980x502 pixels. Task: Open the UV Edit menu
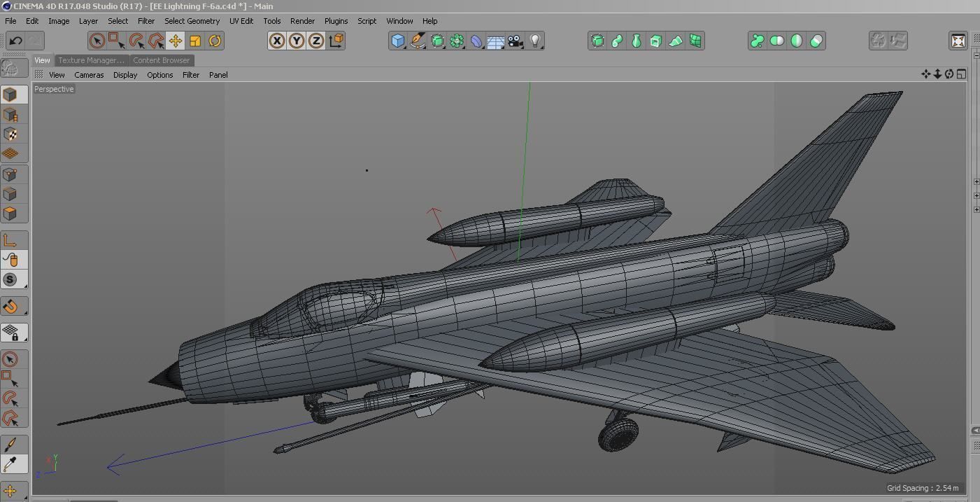(x=241, y=21)
